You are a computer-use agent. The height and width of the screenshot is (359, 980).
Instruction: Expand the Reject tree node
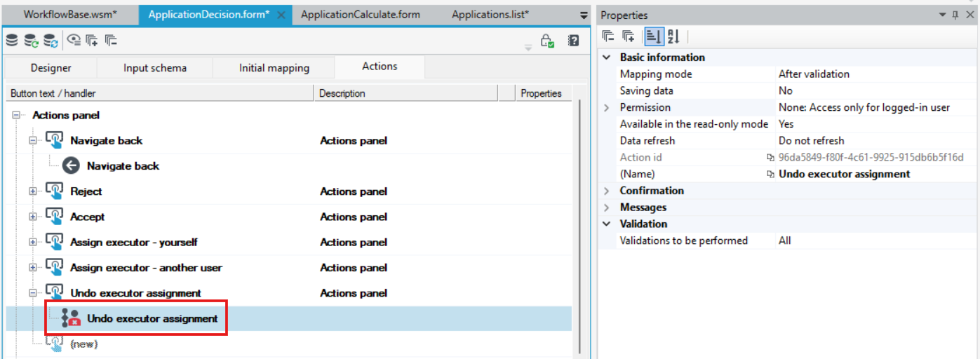(32, 191)
